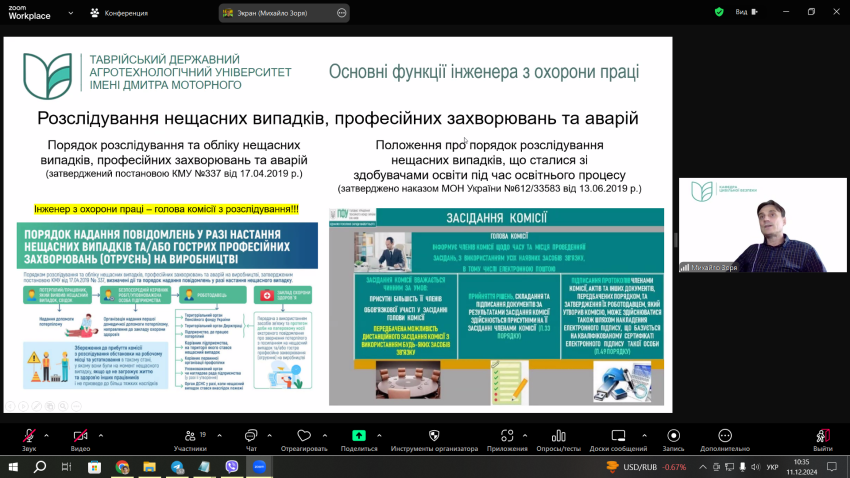Screen dimensions: 850x478
Task: Open Telegram from taskbar
Action: pos(177,467)
